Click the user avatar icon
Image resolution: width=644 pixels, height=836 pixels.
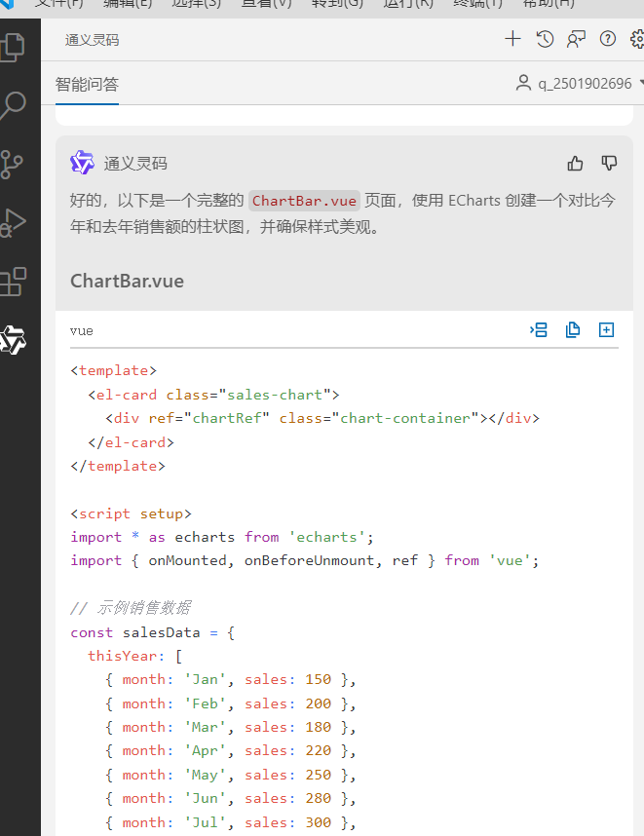pyautogui.click(x=523, y=83)
